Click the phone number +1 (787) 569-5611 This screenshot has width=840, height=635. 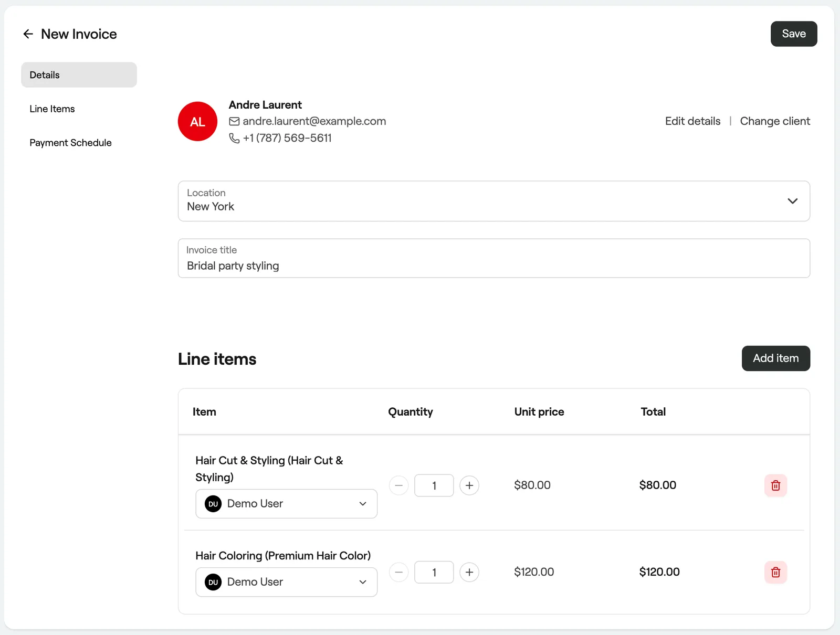[287, 138]
